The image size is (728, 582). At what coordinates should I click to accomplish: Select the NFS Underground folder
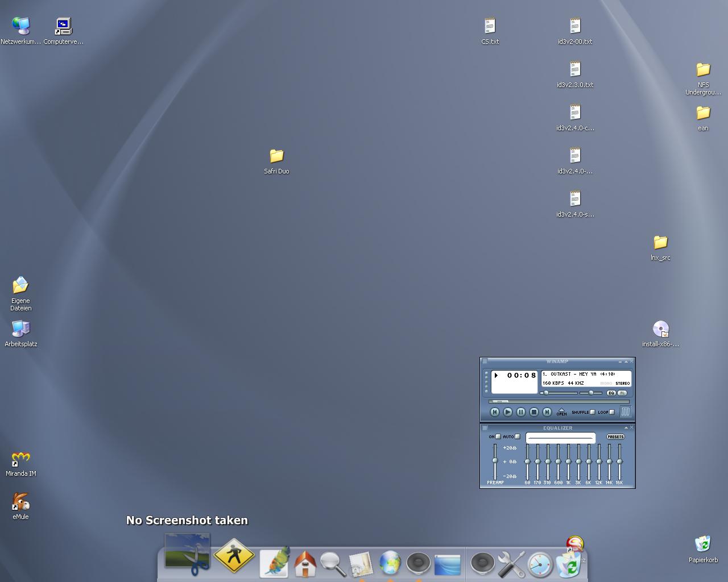[704, 78]
